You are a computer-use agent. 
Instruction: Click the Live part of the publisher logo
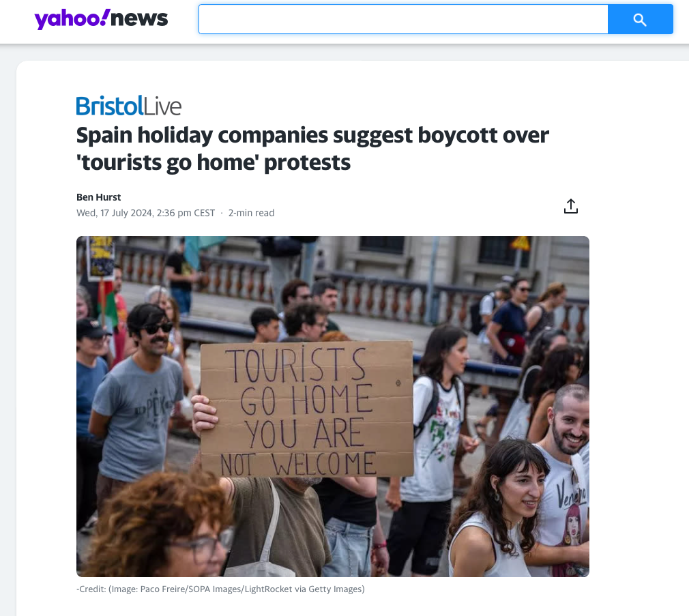click(162, 106)
